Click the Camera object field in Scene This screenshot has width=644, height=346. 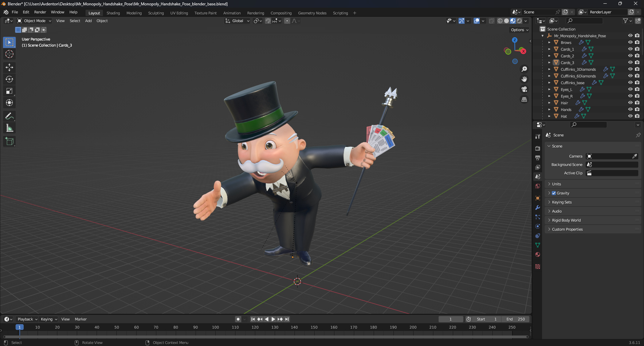pyautogui.click(x=612, y=156)
